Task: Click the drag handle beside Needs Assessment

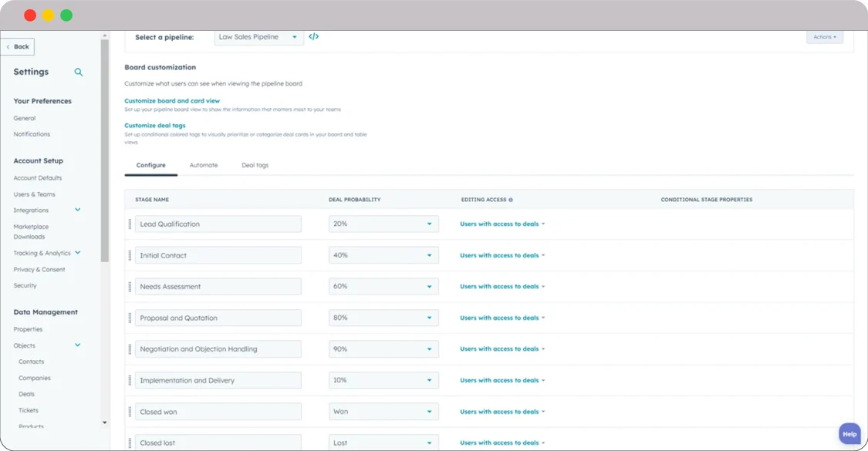Action: (129, 286)
